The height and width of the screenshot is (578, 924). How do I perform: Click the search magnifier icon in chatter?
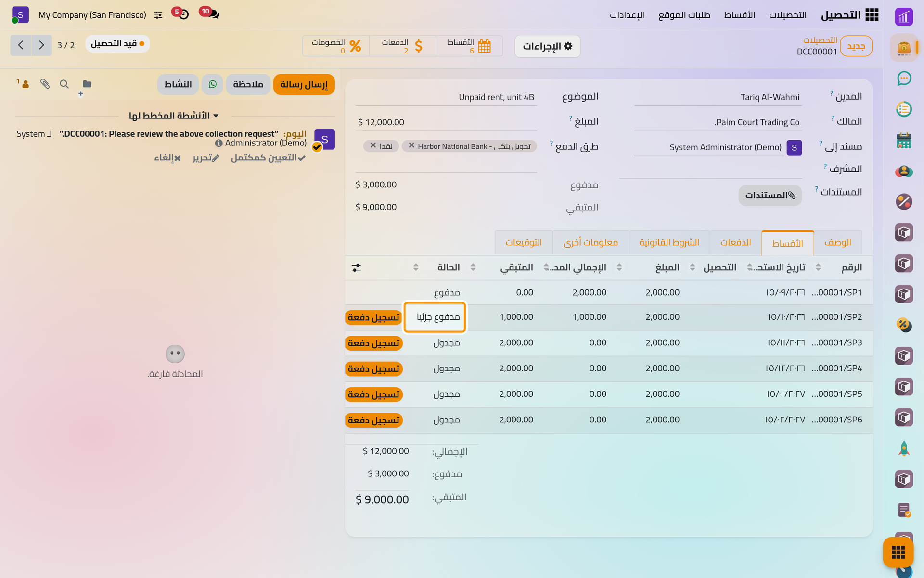click(x=64, y=84)
